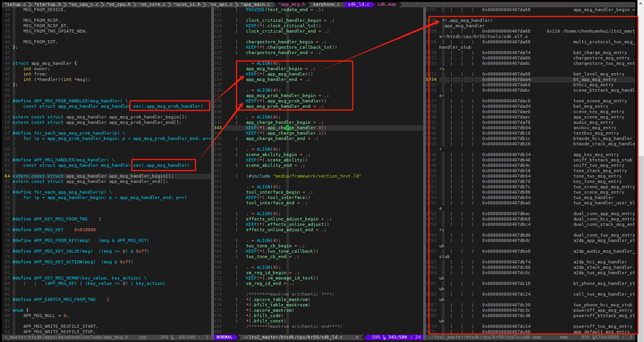Screen dimensions: 644x342
Task: Click the section_text.ld include line
Action: 305,176
